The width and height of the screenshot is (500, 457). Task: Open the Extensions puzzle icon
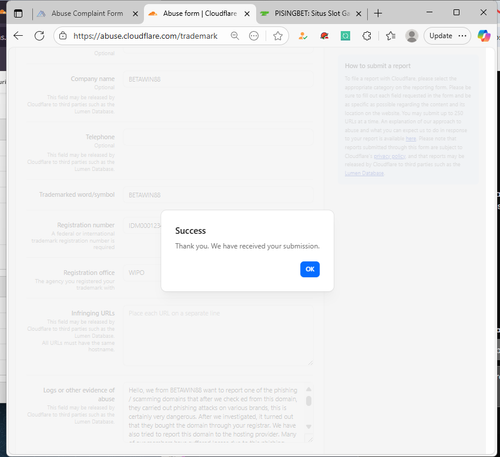click(367, 36)
